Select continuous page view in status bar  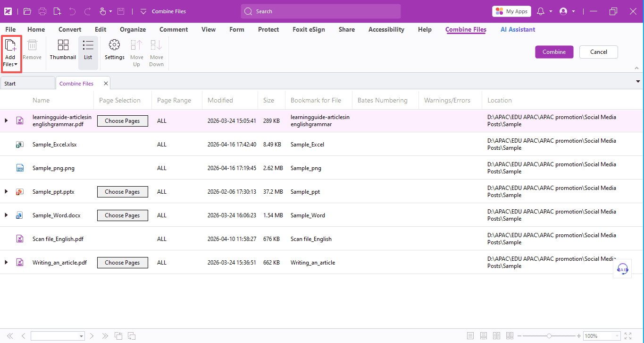tap(484, 336)
